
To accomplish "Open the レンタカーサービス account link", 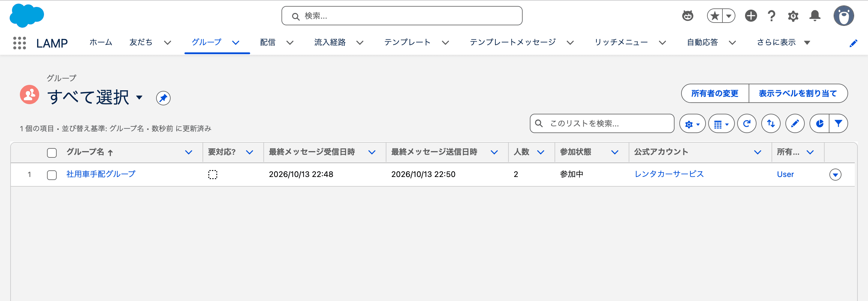I will (669, 174).
